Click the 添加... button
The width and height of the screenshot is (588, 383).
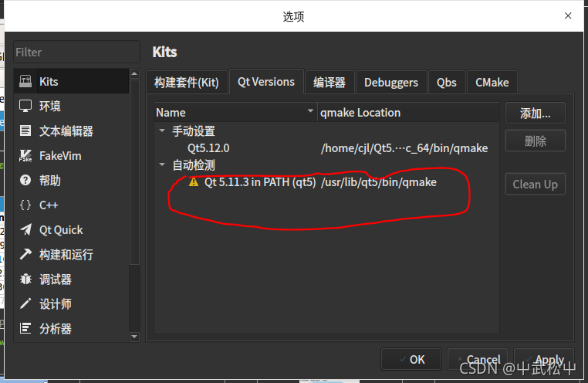pos(535,113)
